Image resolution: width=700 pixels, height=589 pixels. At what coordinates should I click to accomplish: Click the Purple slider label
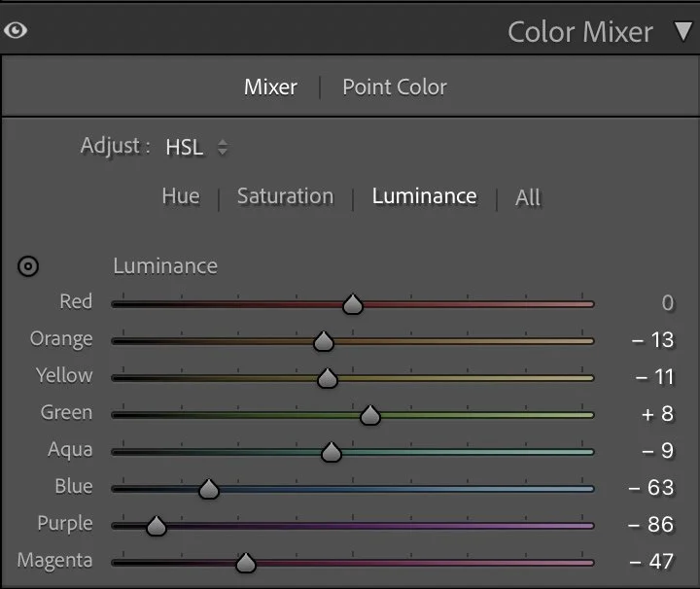pyautogui.click(x=65, y=524)
